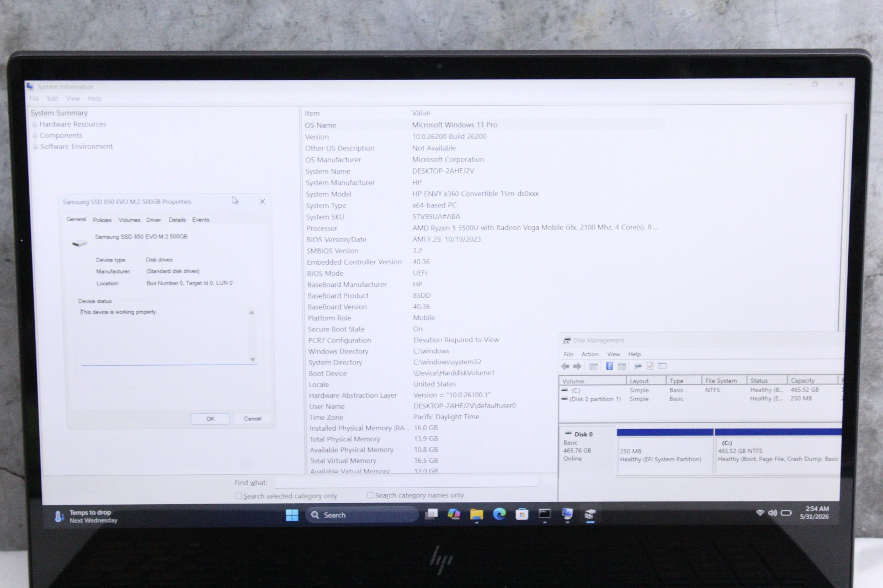Click the File System column header

(x=724, y=381)
